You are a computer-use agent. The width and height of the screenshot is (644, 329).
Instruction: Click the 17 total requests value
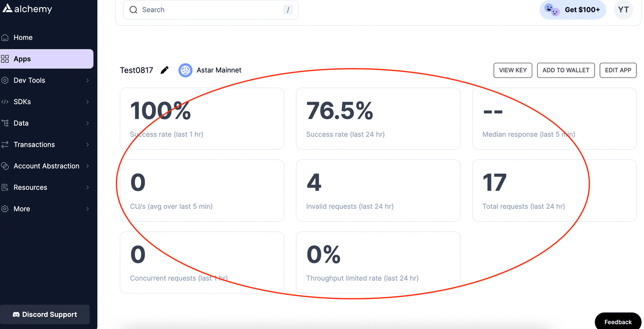click(x=494, y=182)
